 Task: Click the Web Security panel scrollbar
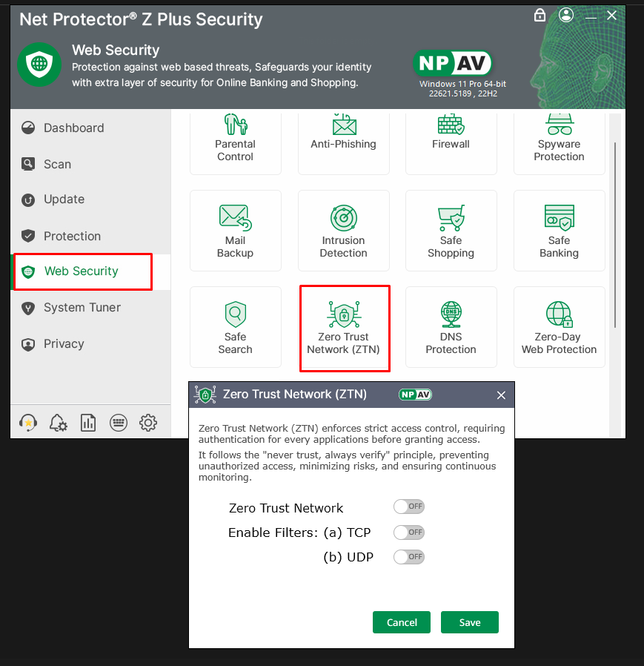pyautogui.click(x=614, y=222)
